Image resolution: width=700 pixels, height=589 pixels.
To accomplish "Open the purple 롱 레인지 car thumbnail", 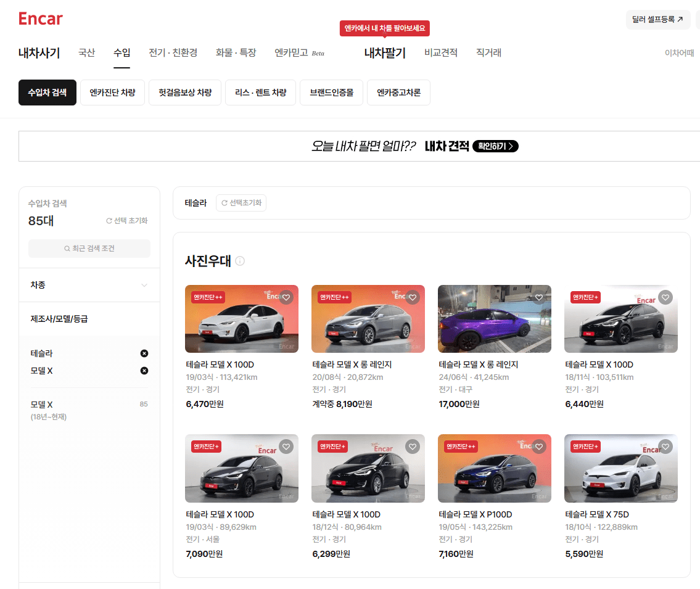I will tap(495, 319).
